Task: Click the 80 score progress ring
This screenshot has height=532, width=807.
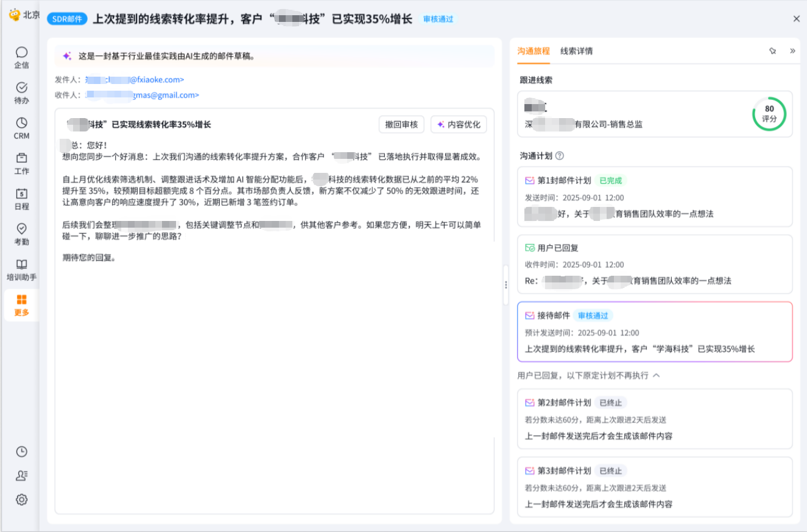Action: tap(769, 114)
